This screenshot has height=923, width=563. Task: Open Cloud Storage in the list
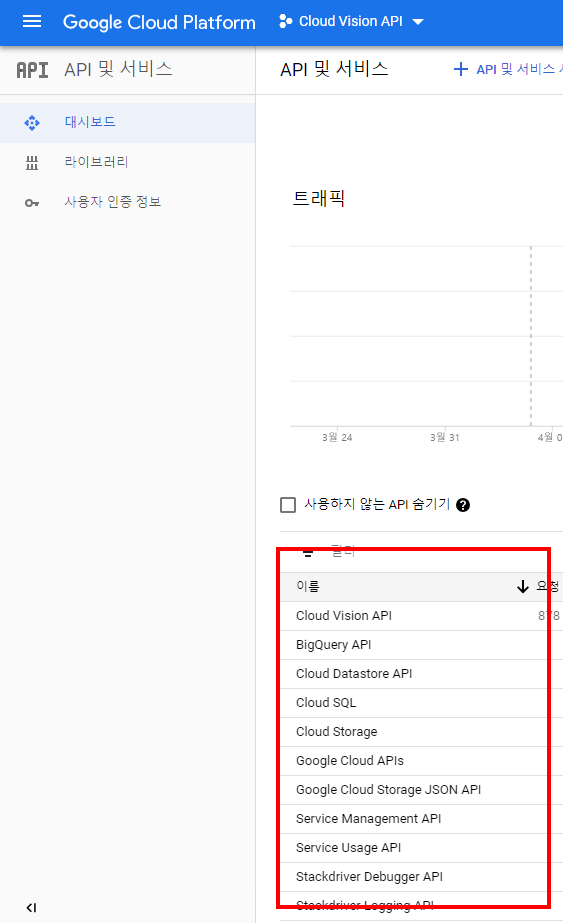tap(336, 732)
